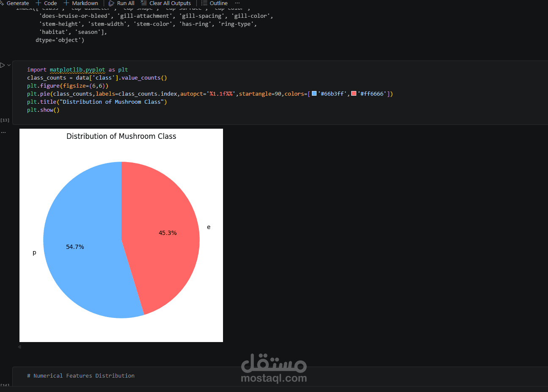Click the Generate AI sparkle icon

[x=2, y=3]
